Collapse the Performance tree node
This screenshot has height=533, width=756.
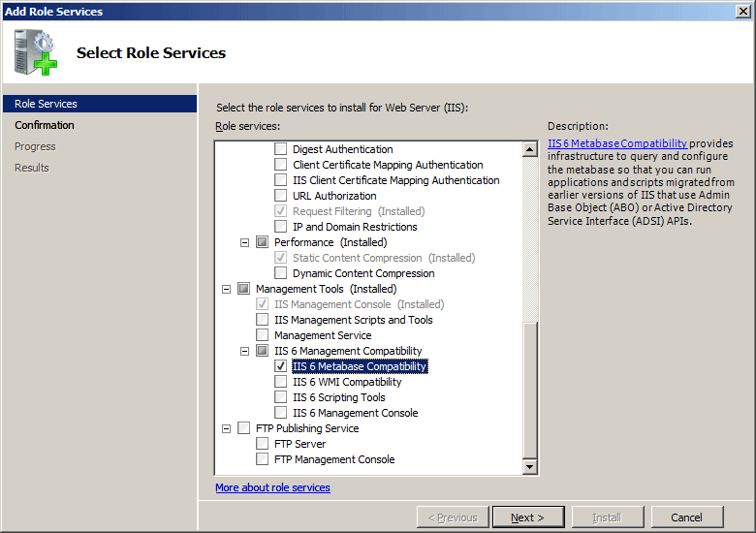click(x=245, y=242)
